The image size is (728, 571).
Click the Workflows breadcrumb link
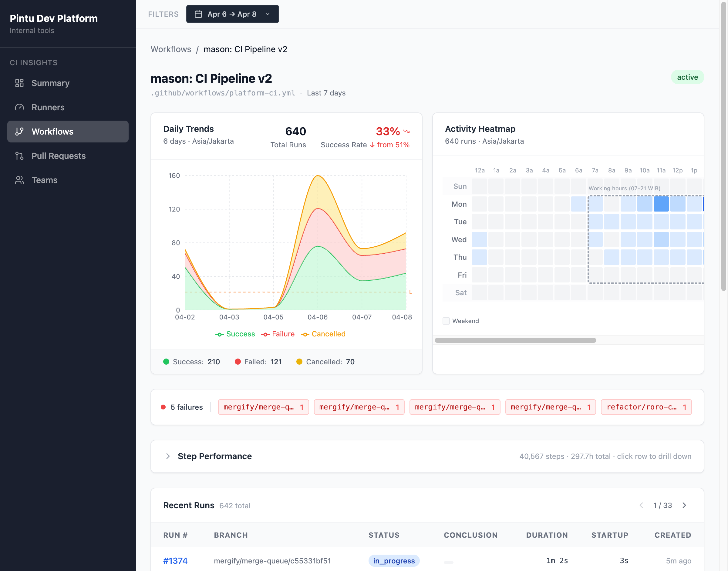[170, 49]
